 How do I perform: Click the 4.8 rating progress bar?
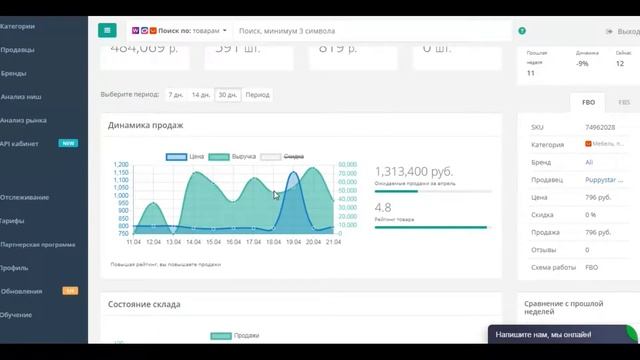click(433, 227)
